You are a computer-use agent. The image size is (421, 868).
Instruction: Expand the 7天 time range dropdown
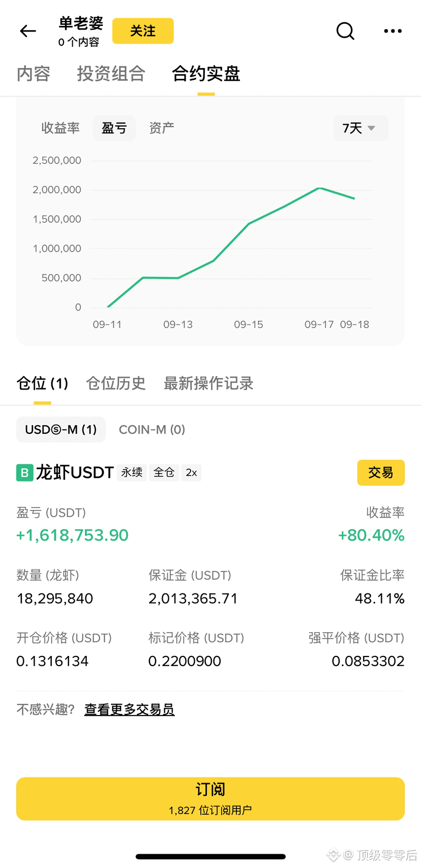pyautogui.click(x=360, y=128)
